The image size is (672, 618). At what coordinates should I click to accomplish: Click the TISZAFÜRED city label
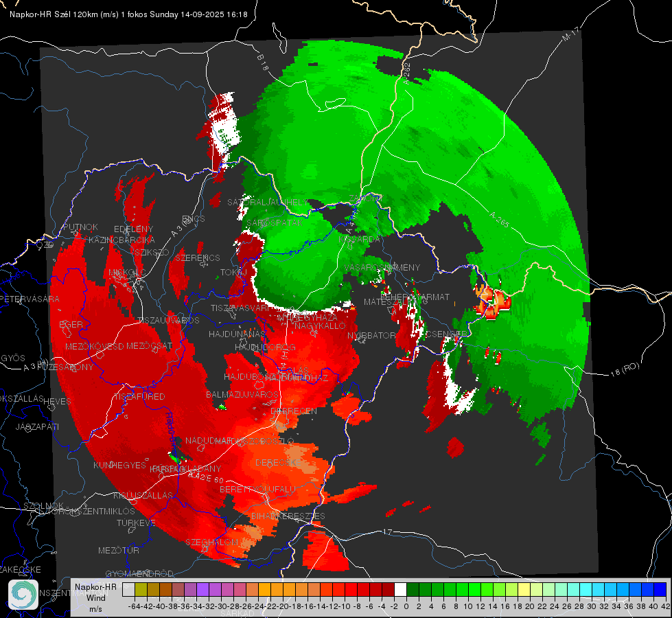139,397
